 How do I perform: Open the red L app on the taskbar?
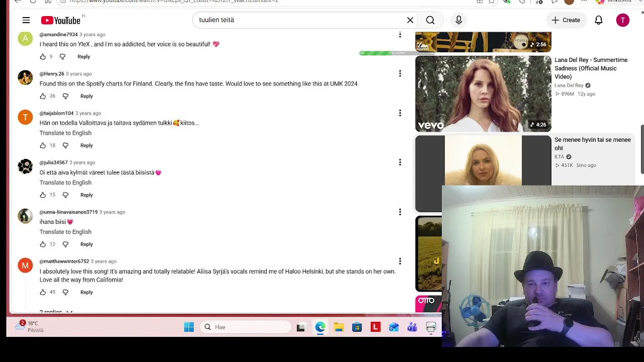[375, 327]
